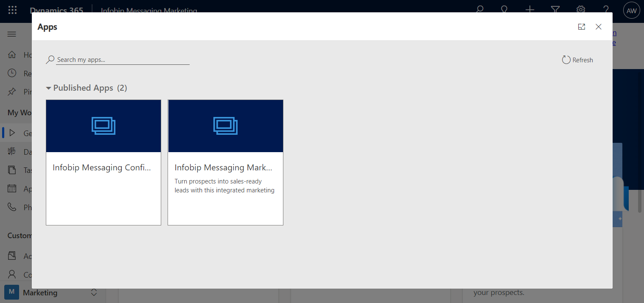Select the Recent clock icon in sidebar
The width and height of the screenshot is (644, 303).
pos(12,73)
